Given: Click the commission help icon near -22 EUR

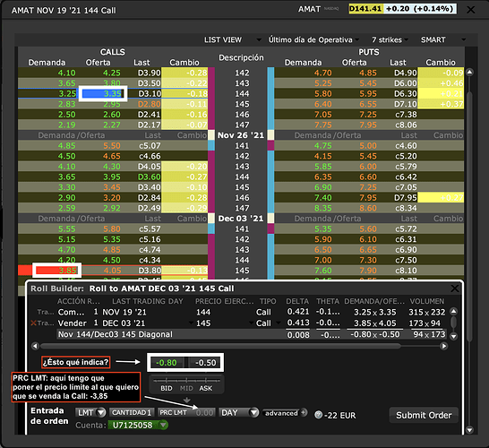Looking at the screenshot, I should [318, 415].
